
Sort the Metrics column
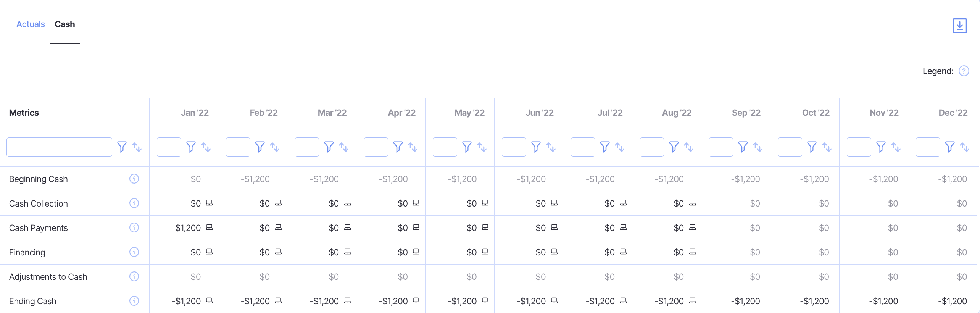tap(137, 147)
